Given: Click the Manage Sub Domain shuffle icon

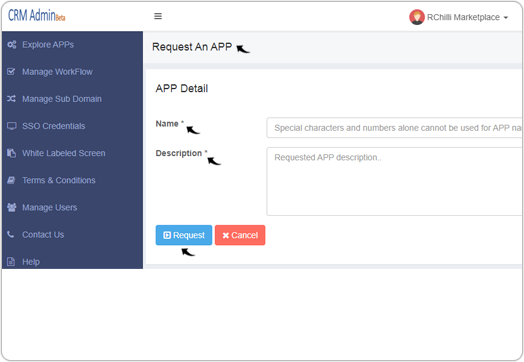Looking at the screenshot, I should click(11, 99).
